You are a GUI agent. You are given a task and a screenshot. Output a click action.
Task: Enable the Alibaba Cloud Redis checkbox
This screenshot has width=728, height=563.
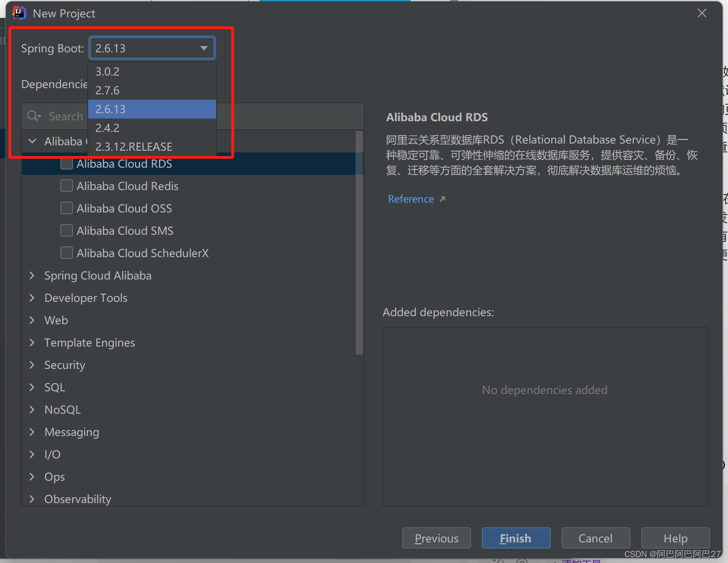(x=67, y=186)
